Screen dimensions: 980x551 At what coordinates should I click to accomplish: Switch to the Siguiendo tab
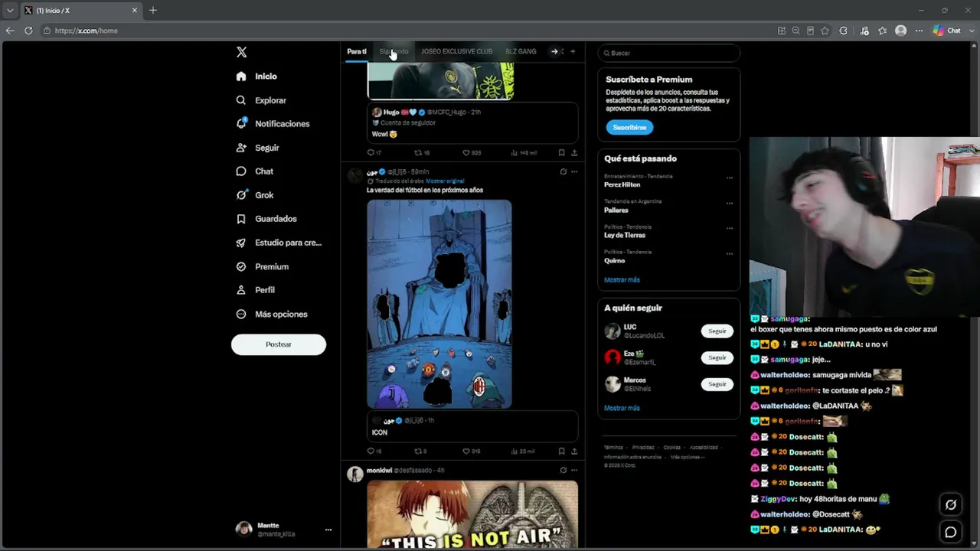(394, 51)
